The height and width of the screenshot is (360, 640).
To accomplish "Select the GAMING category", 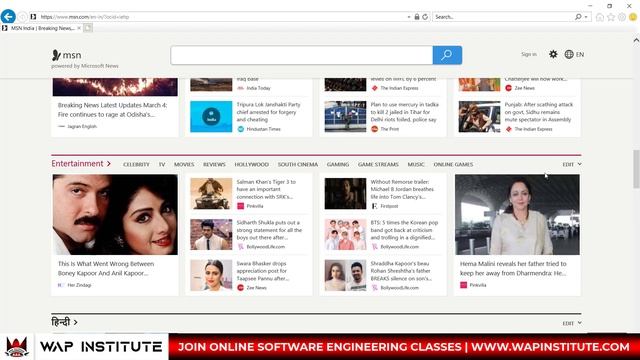I will pyautogui.click(x=338, y=164).
